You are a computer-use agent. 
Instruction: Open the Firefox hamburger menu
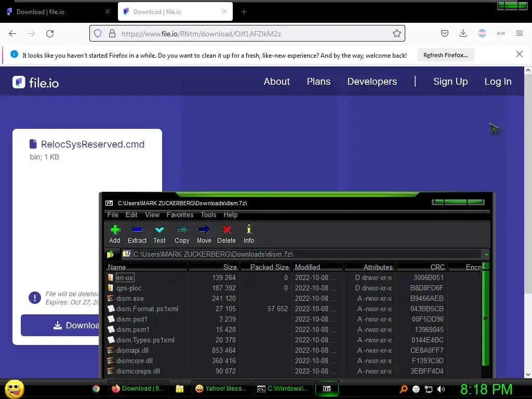click(520, 33)
